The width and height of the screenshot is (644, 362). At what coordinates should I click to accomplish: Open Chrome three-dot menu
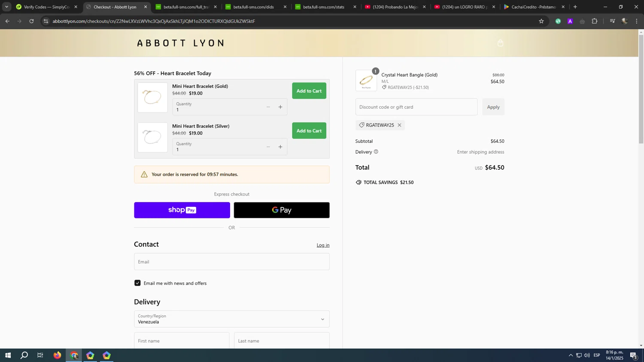click(637, 21)
